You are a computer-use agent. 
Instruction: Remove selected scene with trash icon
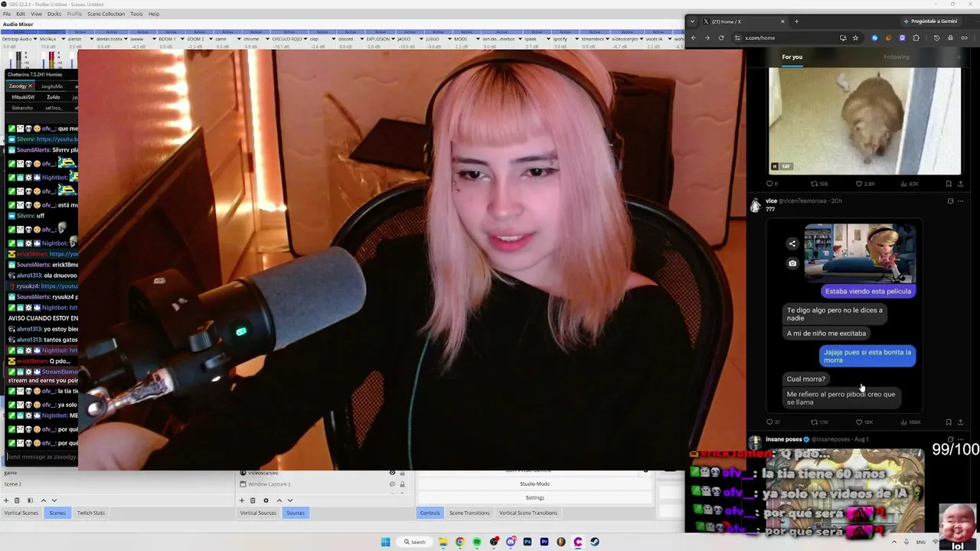pos(17,500)
